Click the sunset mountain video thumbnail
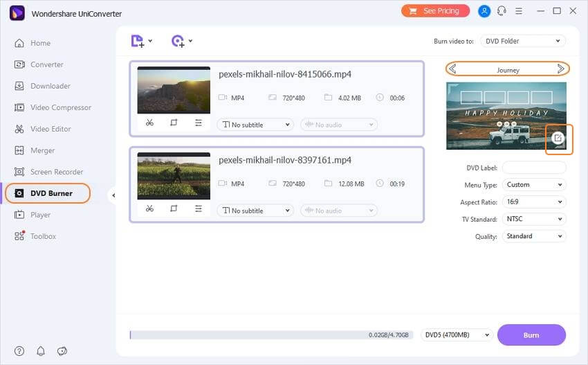 point(174,90)
